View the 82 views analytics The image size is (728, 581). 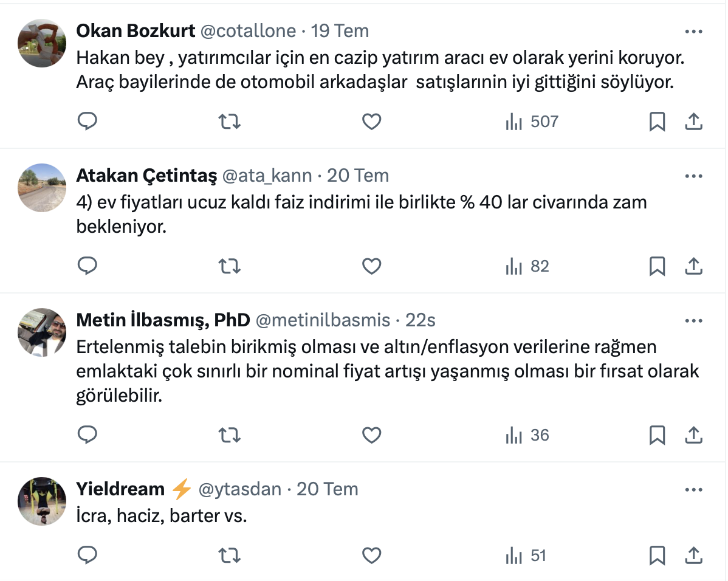(x=527, y=266)
